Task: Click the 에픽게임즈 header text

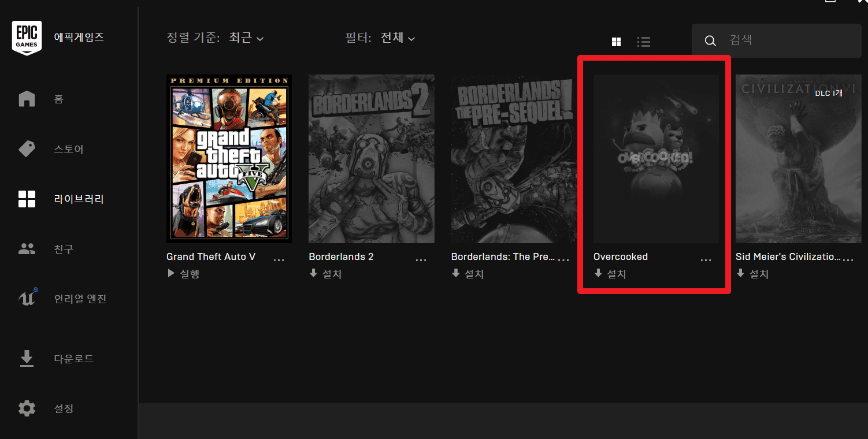Action: click(79, 37)
